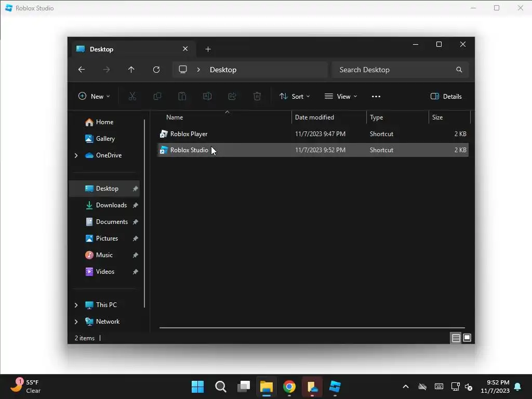Add a new File Explorer tab

click(208, 49)
